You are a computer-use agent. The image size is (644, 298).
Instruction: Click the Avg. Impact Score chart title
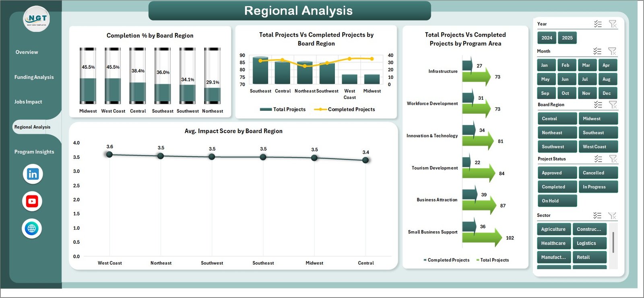click(233, 131)
